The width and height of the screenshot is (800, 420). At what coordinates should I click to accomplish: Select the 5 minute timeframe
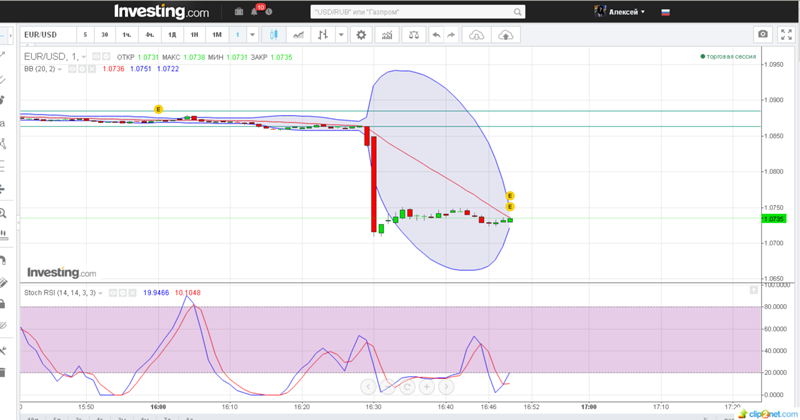tap(85, 35)
